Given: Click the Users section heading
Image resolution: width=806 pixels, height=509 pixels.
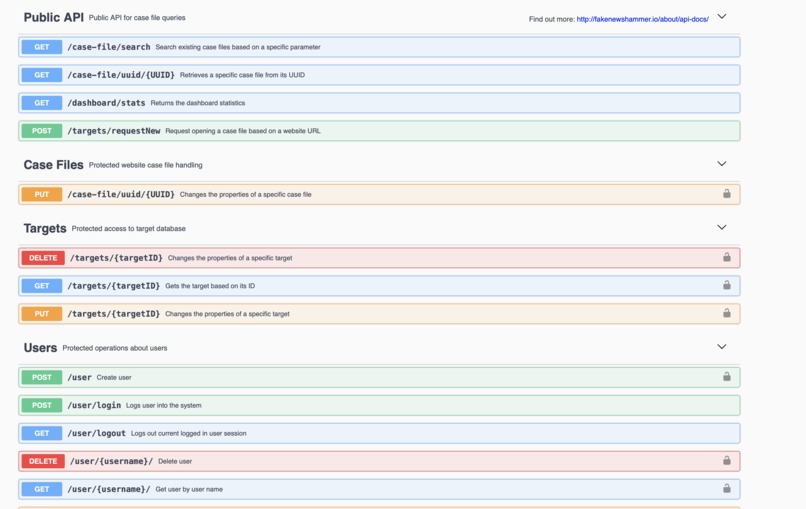Looking at the screenshot, I should click(x=40, y=348).
